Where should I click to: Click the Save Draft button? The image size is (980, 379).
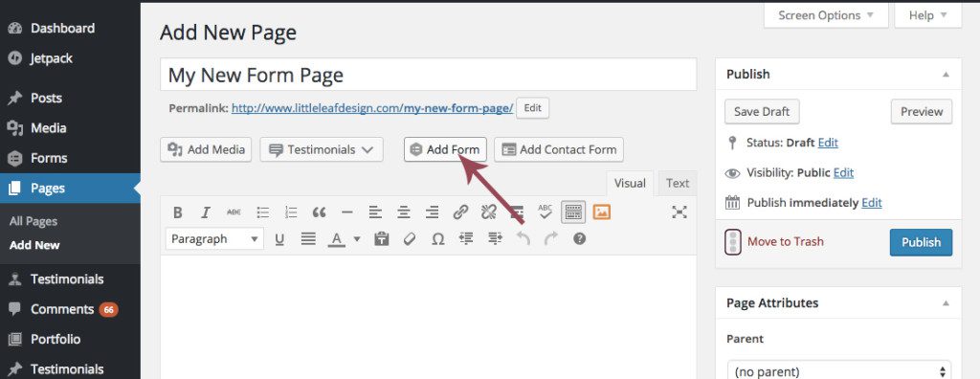point(762,112)
